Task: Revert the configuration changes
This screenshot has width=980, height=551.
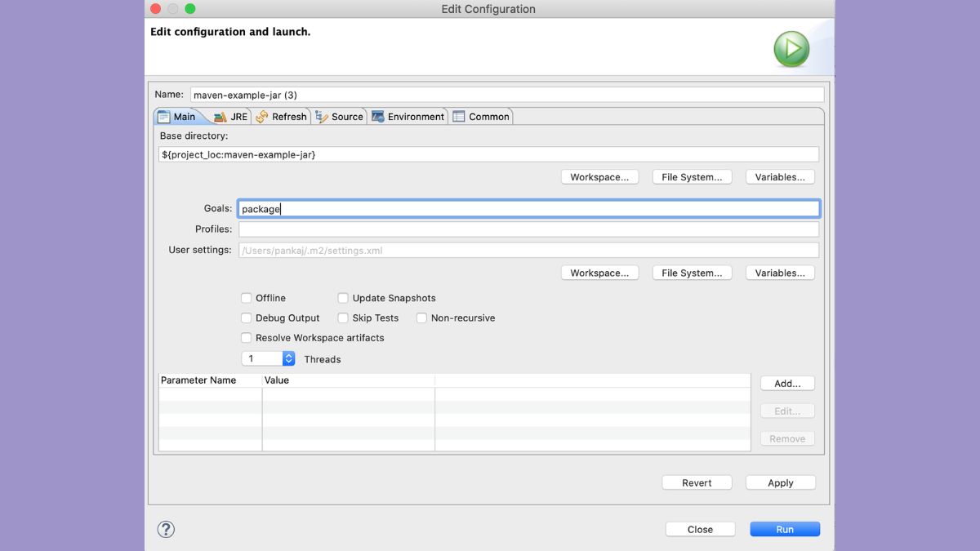Action: [697, 482]
